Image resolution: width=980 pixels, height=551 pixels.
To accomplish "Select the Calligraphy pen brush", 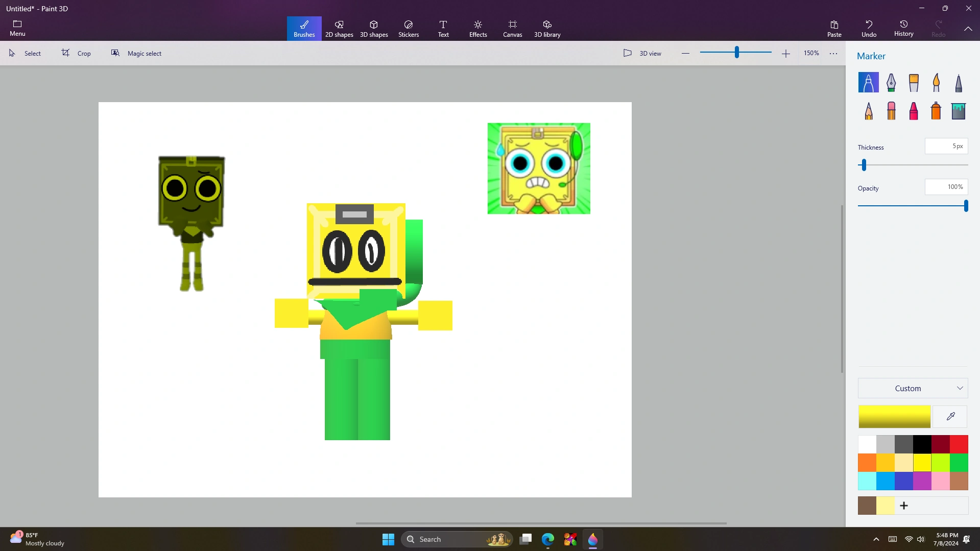I will coord(891,83).
